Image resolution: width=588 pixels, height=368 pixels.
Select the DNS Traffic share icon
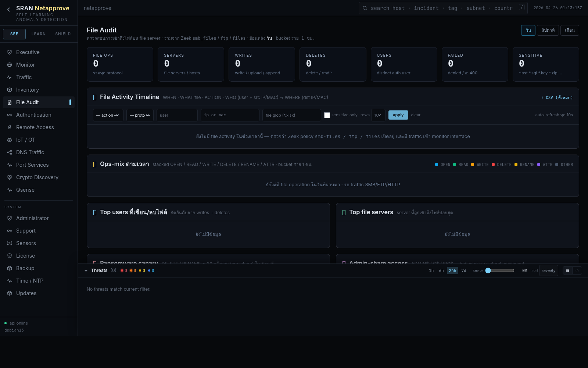pos(10,152)
